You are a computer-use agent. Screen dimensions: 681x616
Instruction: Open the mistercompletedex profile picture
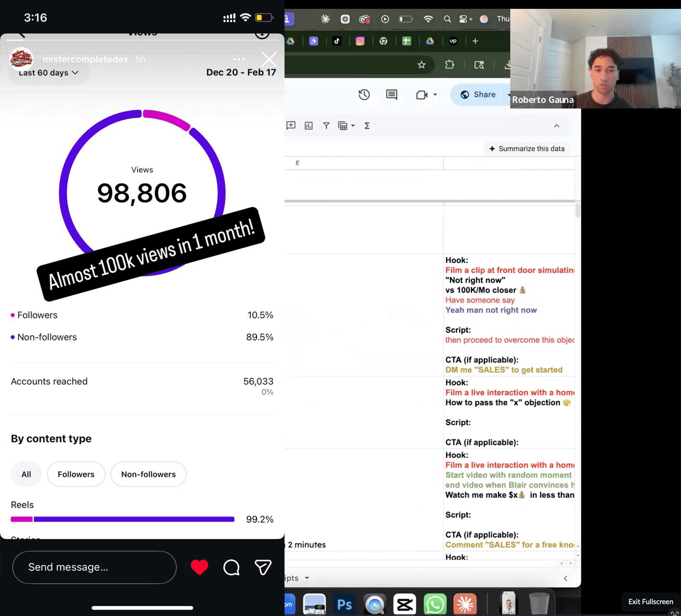click(x=21, y=59)
